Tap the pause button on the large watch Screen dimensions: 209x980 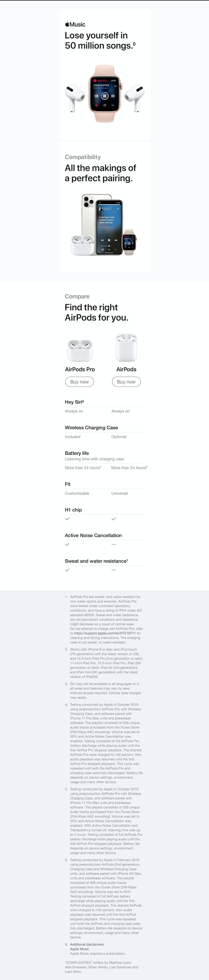(x=105, y=96)
